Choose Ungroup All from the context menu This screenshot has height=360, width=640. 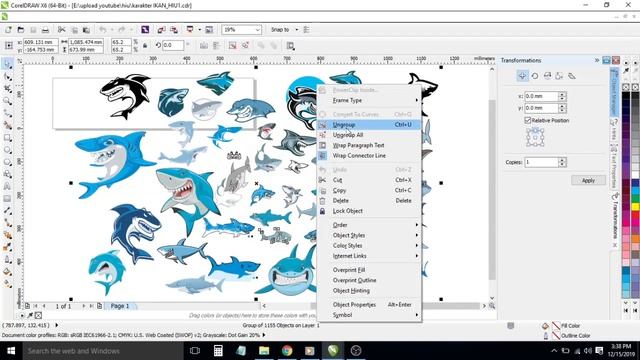369,135
